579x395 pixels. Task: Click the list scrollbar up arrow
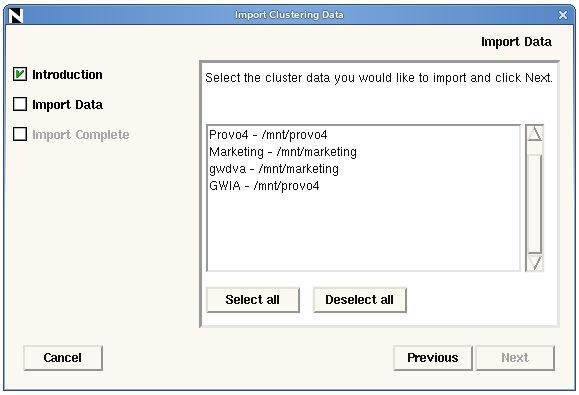pyautogui.click(x=534, y=133)
